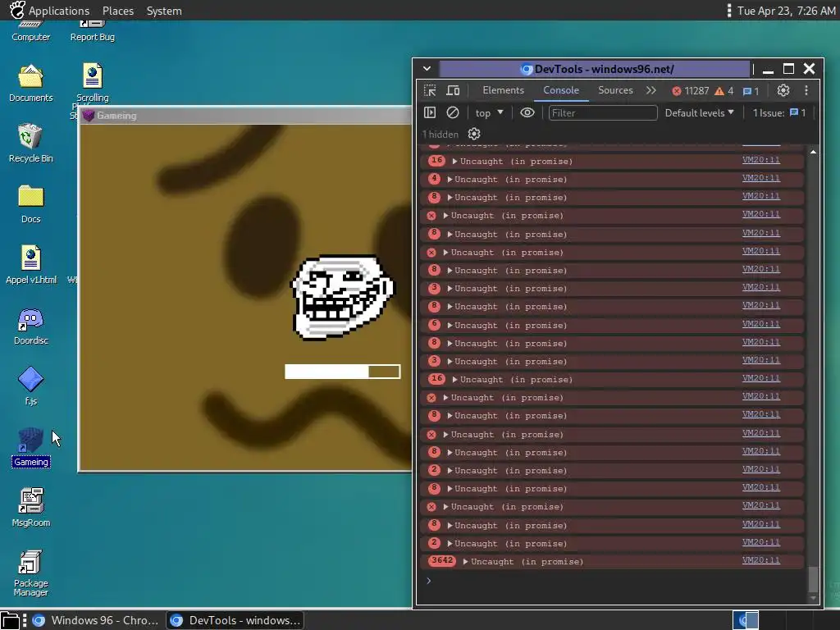The image size is (840, 630).
Task: Launch the Gameing desktop shortcut
Action: pyautogui.click(x=31, y=447)
